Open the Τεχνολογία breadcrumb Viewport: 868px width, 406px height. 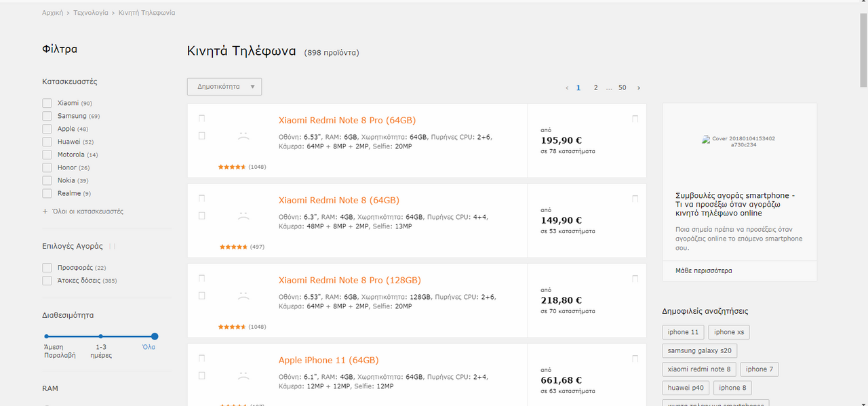pyautogui.click(x=91, y=13)
